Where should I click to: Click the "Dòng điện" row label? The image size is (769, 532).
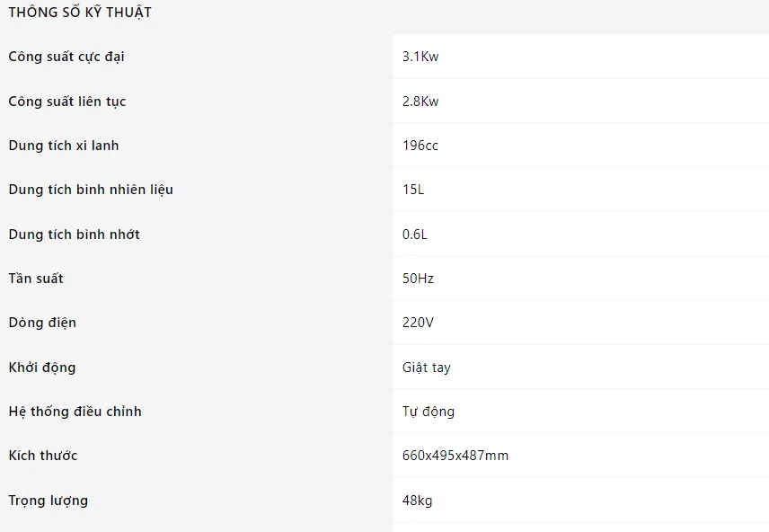pos(42,323)
